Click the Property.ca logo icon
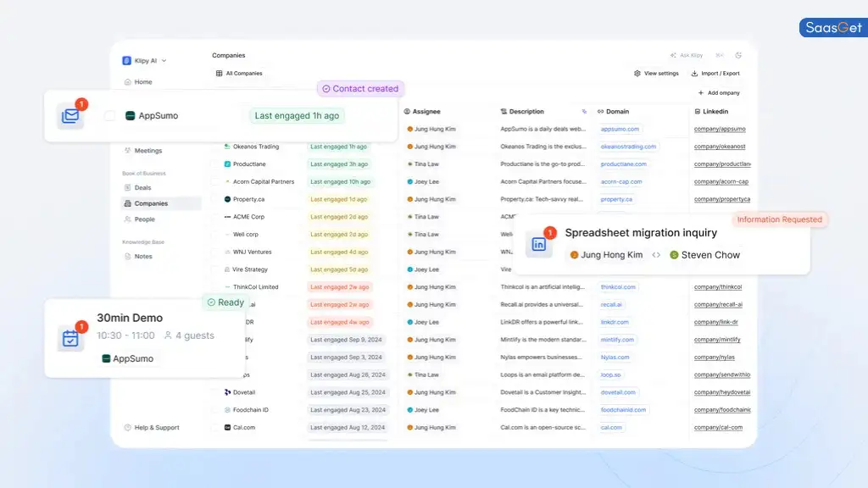Screen dimensions: 868x488 click(x=227, y=199)
